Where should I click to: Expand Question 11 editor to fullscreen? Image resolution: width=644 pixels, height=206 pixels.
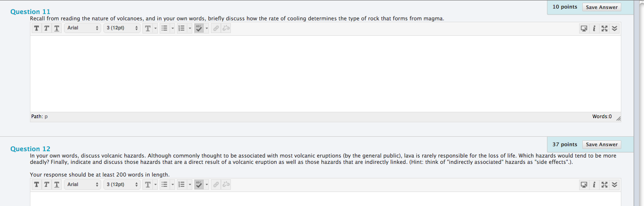[x=604, y=29]
